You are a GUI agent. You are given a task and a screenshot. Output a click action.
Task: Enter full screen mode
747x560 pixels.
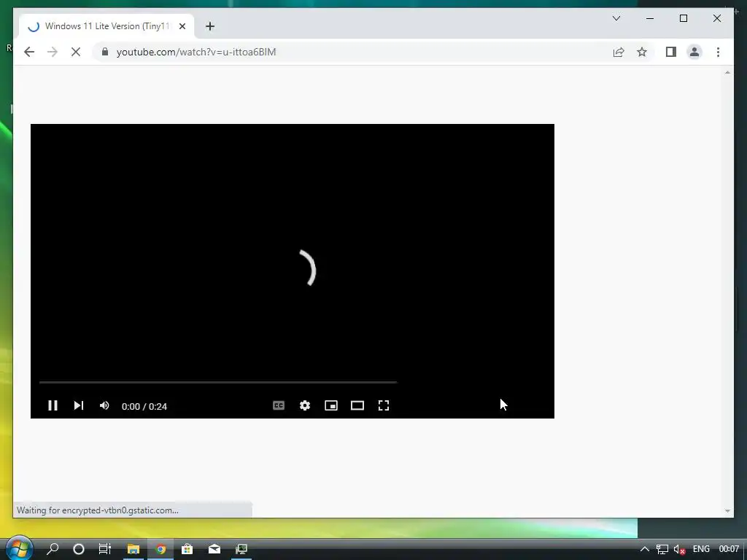384,405
